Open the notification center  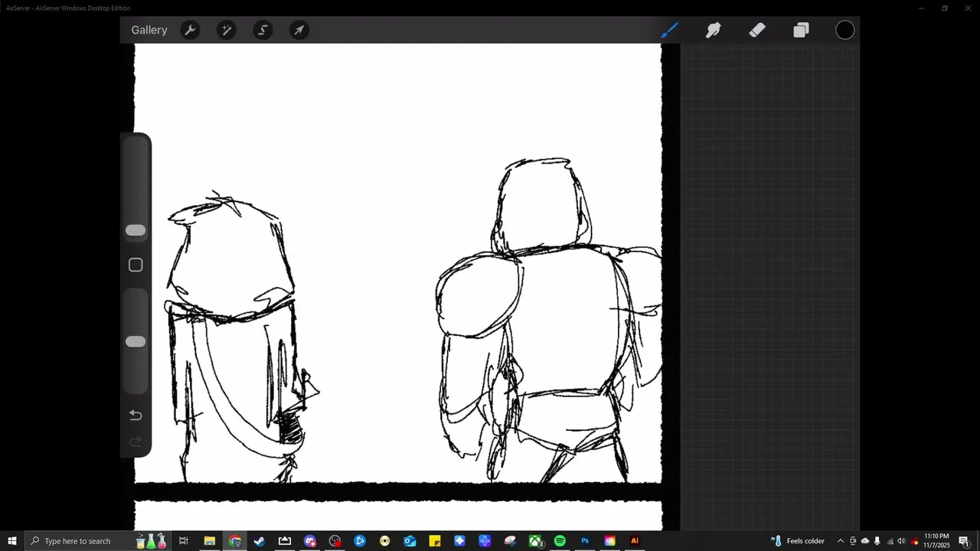pos(964,541)
